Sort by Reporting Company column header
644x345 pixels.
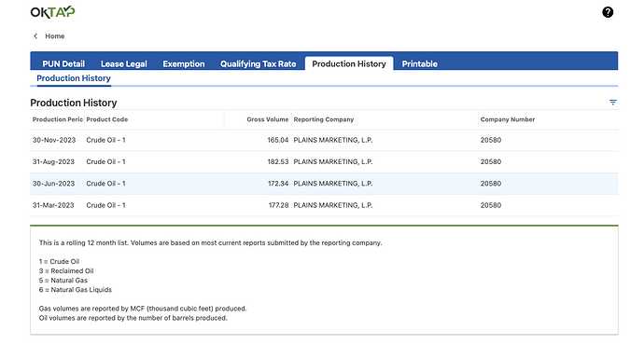pyautogui.click(x=324, y=119)
